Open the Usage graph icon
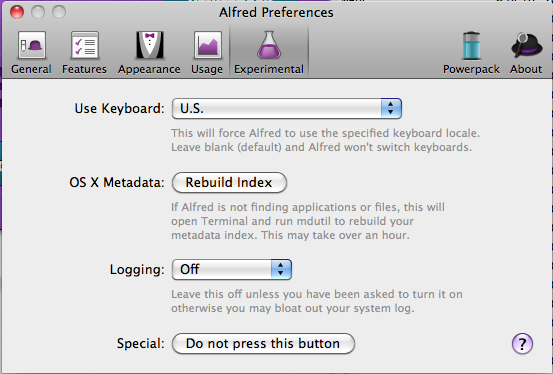553x374 pixels. [x=207, y=45]
